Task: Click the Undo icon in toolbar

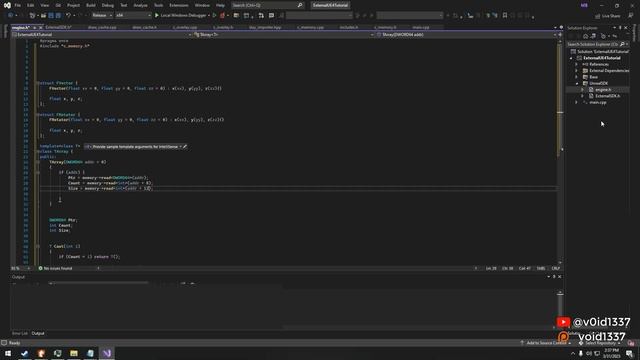Action: point(68,16)
